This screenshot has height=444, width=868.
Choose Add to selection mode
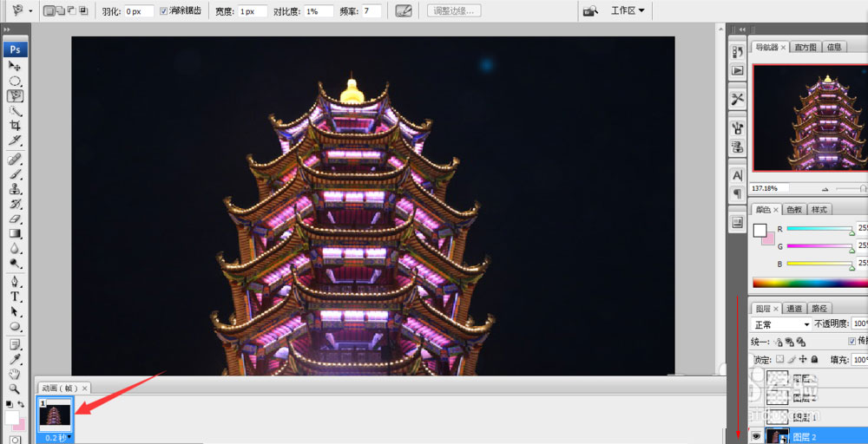(61, 10)
